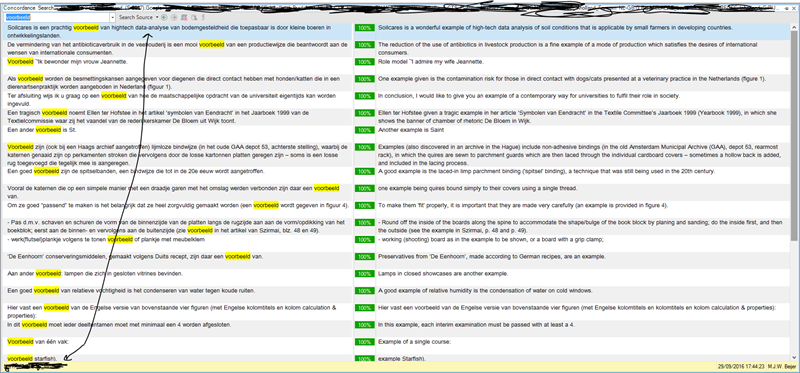This screenshot has height=373, width=800.
Task: Click the scrollbar down arrow at the bottom right
Action: [x=795, y=358]
